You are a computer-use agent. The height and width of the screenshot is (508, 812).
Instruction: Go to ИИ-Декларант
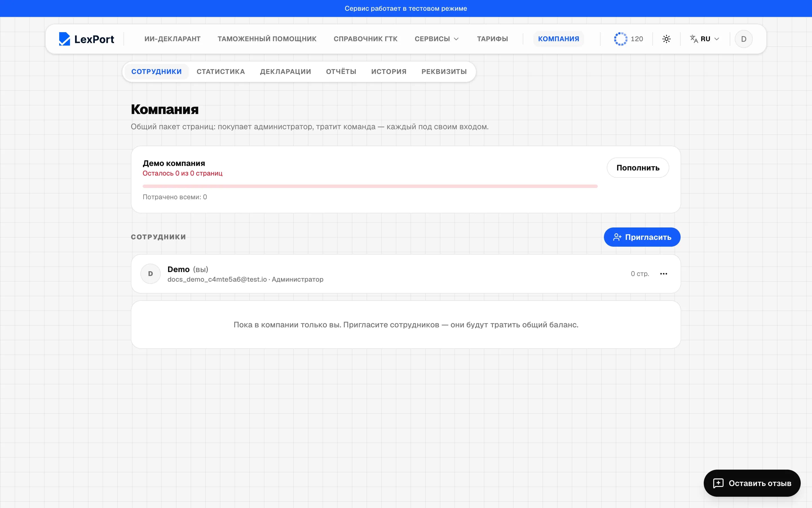(173, 39)
